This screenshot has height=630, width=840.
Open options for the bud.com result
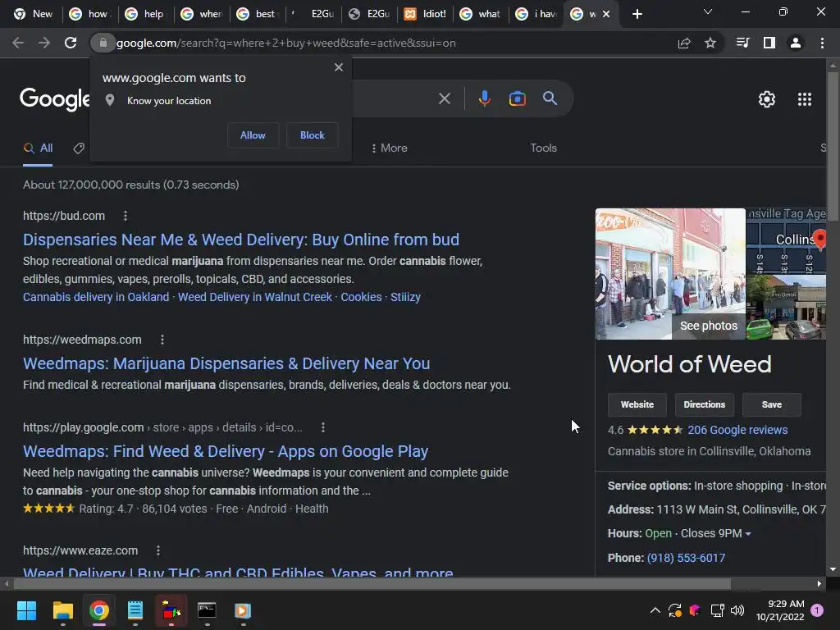[x=126, y=216]
